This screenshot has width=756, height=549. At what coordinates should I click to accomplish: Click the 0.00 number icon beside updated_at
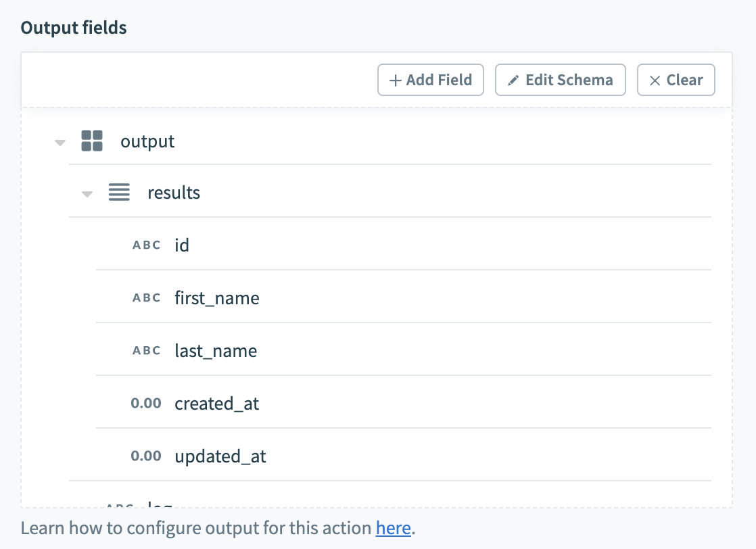coord(146,456)
